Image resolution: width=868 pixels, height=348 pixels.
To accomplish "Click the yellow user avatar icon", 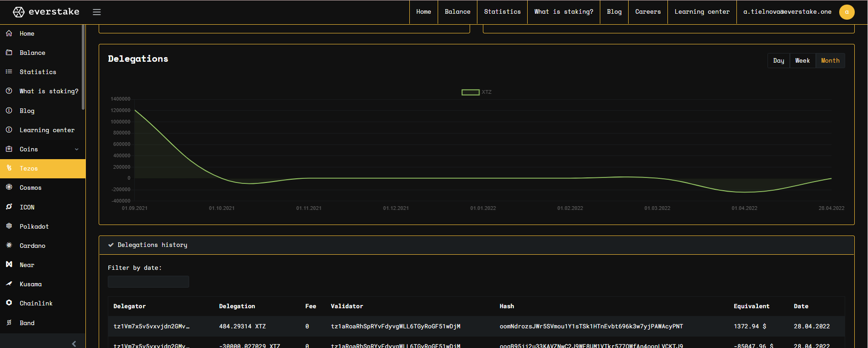I will click(x=847, y=12).
